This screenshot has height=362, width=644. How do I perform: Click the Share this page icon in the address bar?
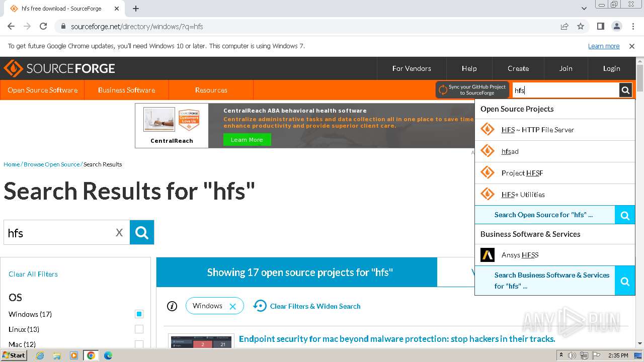565,26
